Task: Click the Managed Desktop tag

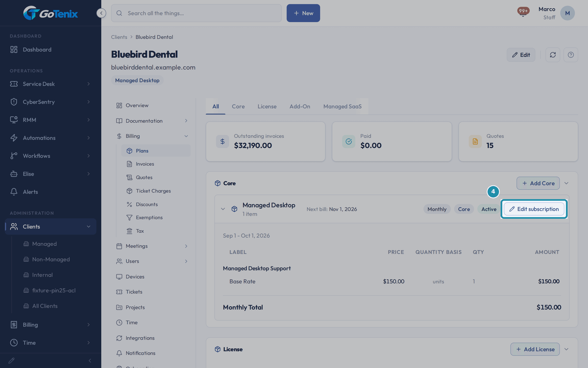Action: (137, 80)
